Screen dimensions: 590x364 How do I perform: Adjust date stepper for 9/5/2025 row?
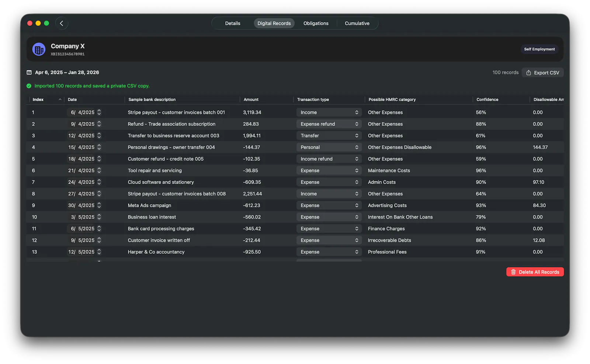(x=99, y=240)
